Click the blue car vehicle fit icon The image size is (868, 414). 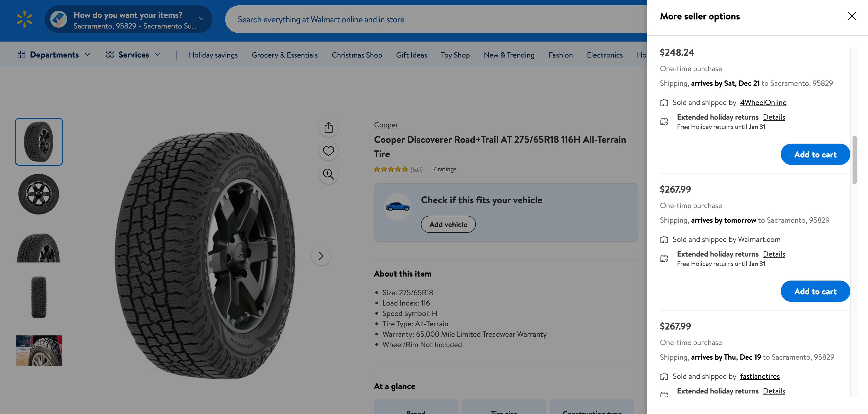[x=398, y=207]
